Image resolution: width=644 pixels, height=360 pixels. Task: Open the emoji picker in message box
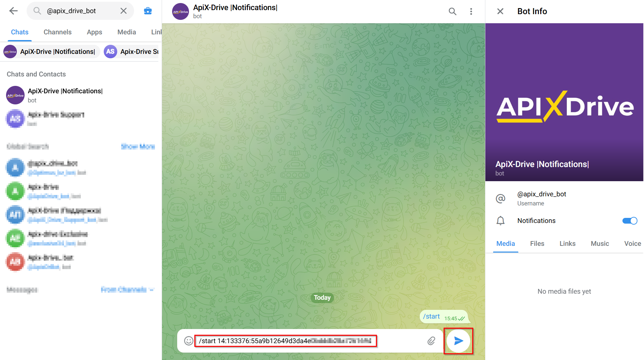pos(189,341)
